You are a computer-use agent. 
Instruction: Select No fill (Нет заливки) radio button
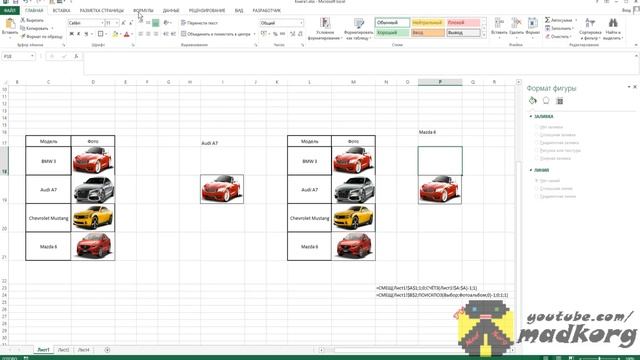point(536,127)
